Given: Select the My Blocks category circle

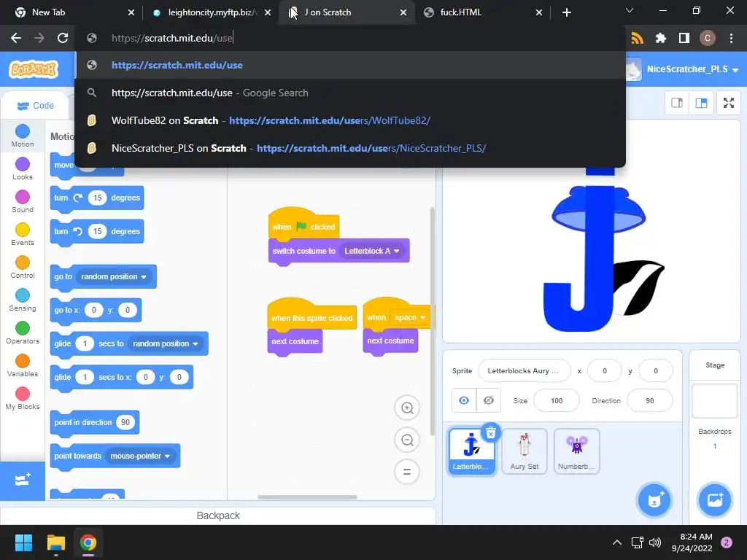Looking at the screenshot, I should click(x=23, y=394).
